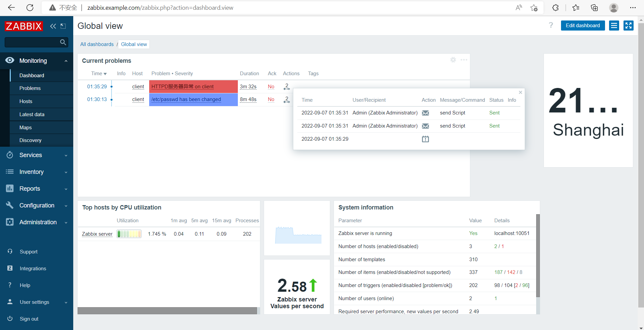
Task: Open dashboard actions hamburger menu
Action: pos(614,26)
